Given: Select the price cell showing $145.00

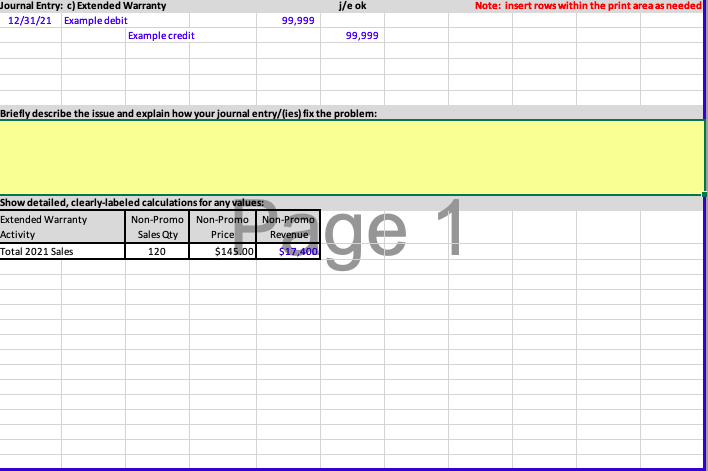Looking at the screenshot, I should tap(223, 252).
